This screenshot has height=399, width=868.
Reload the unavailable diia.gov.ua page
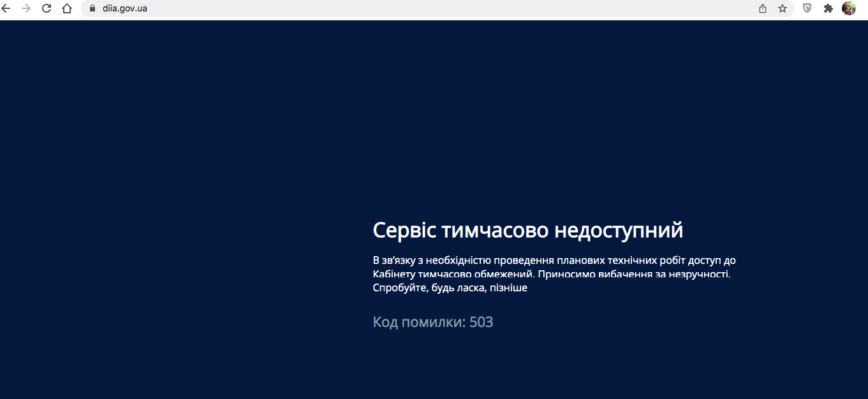47,9
